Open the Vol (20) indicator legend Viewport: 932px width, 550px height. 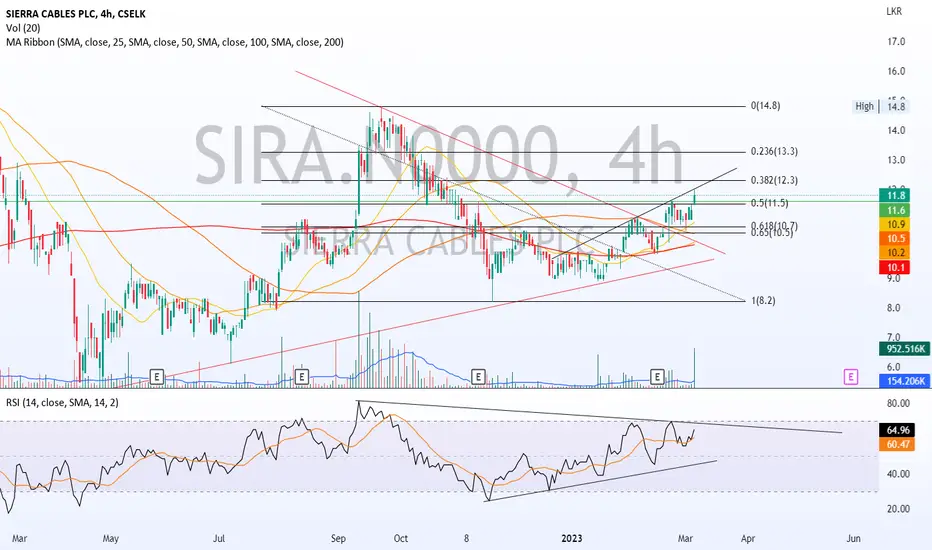pyautogui.click(x=23, y=28)
